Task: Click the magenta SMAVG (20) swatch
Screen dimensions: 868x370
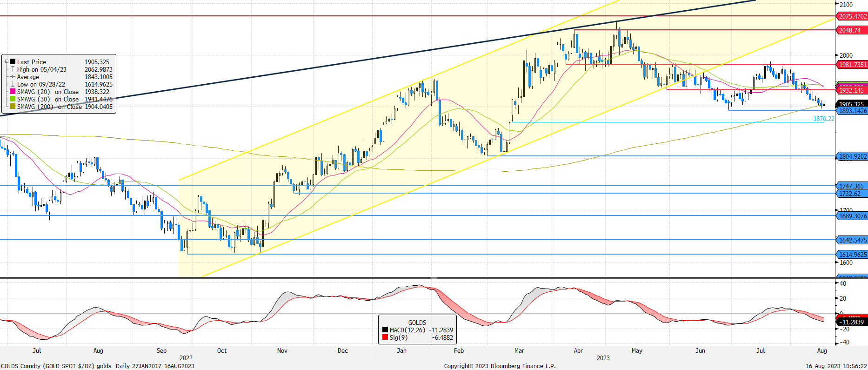Action: click(x=13, y=92)
